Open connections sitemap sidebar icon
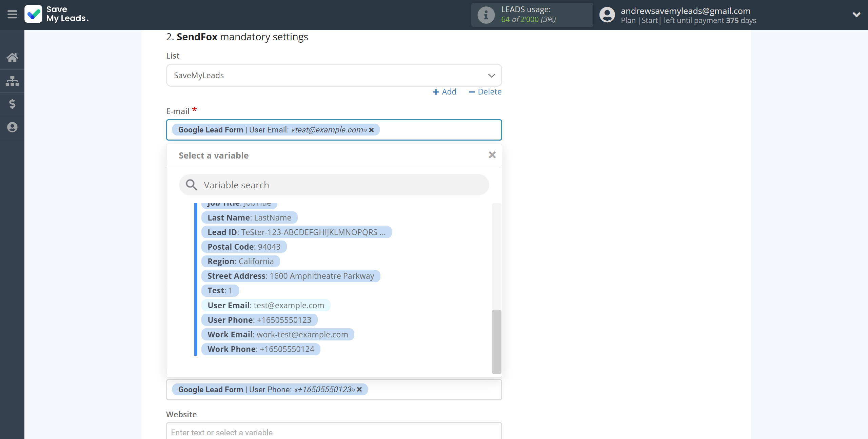The image size is (868, 439). [12, 81]
